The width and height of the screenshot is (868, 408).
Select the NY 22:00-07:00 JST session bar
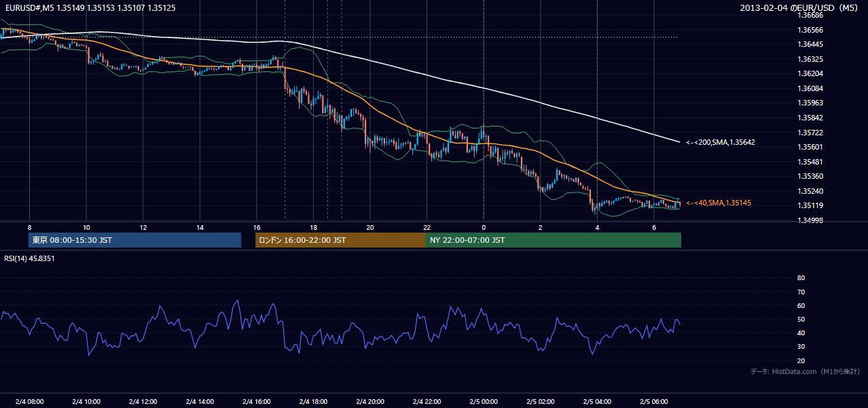(554, 240)
